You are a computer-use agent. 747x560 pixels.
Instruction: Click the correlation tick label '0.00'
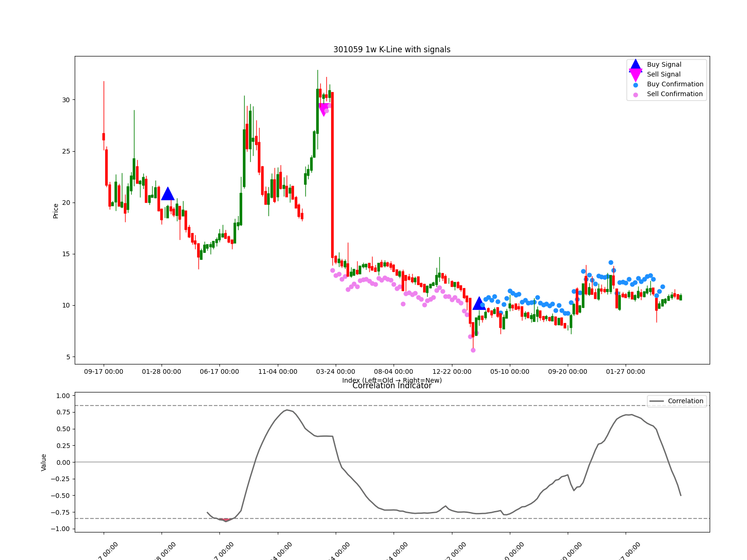click(x=63, y=462)
